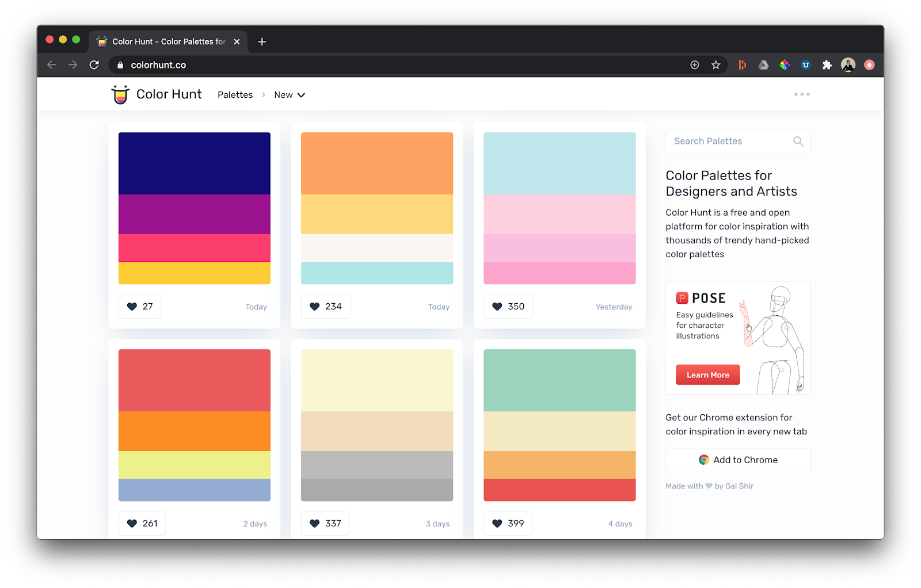Like the palette with 399 likes
This screenshot has width=921, height=588.
(x=508, y=524)
